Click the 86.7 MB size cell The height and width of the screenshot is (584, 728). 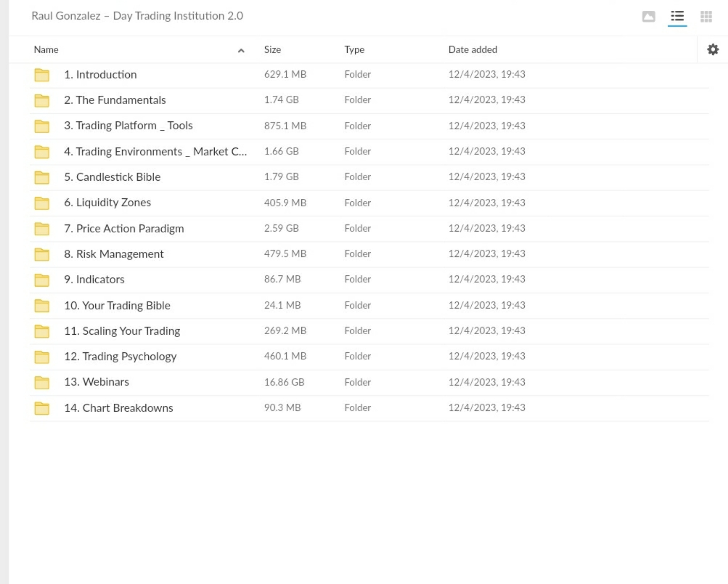pos(282,279)
